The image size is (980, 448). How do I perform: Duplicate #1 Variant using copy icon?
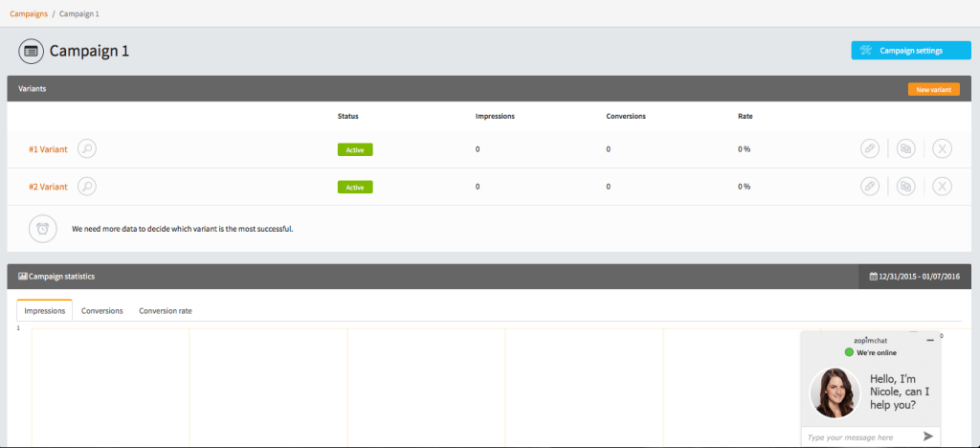905,148
